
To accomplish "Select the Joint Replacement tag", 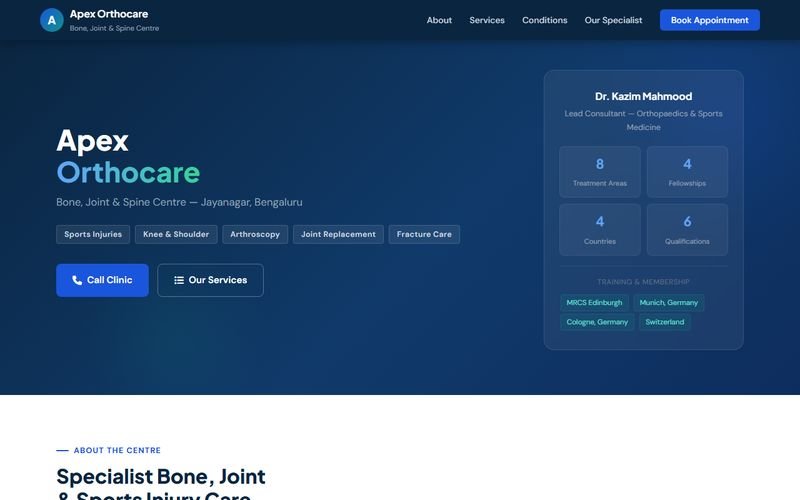I will click(x=338, y=234).
